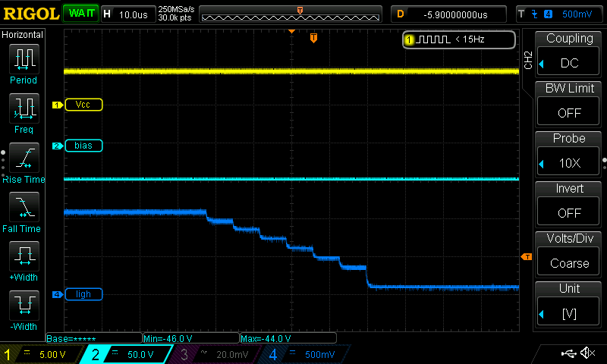The image size is (607, 364).
Task: Click the delay -5.90000000us readout
Action: click(x=455, y=14)
